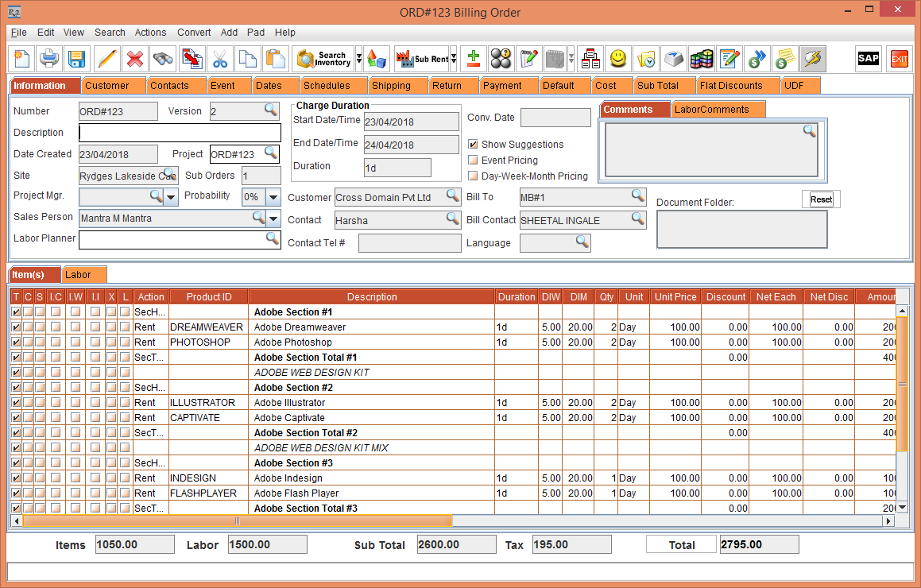Screen dimensions: 921x588
Task: Enable the Event Pricing checkbox
Action: click(474, 161)
